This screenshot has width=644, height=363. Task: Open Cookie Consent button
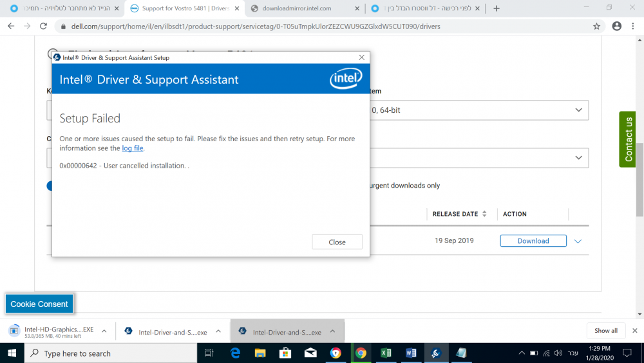coord(39,304)
